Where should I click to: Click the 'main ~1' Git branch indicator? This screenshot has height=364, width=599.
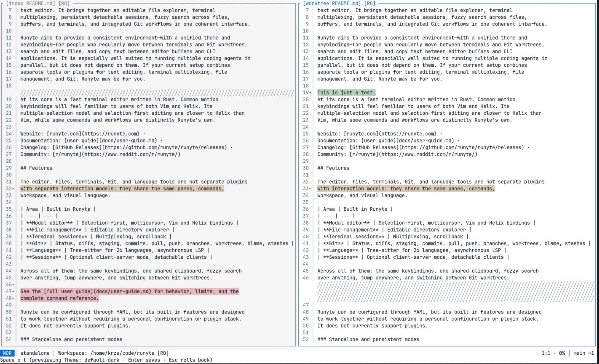pos(583,353)
